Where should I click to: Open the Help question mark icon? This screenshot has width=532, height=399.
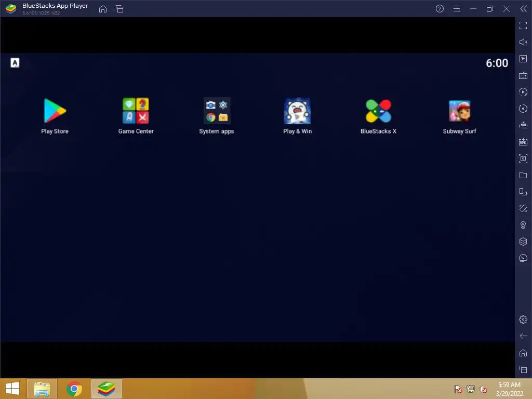pos(440,9)
